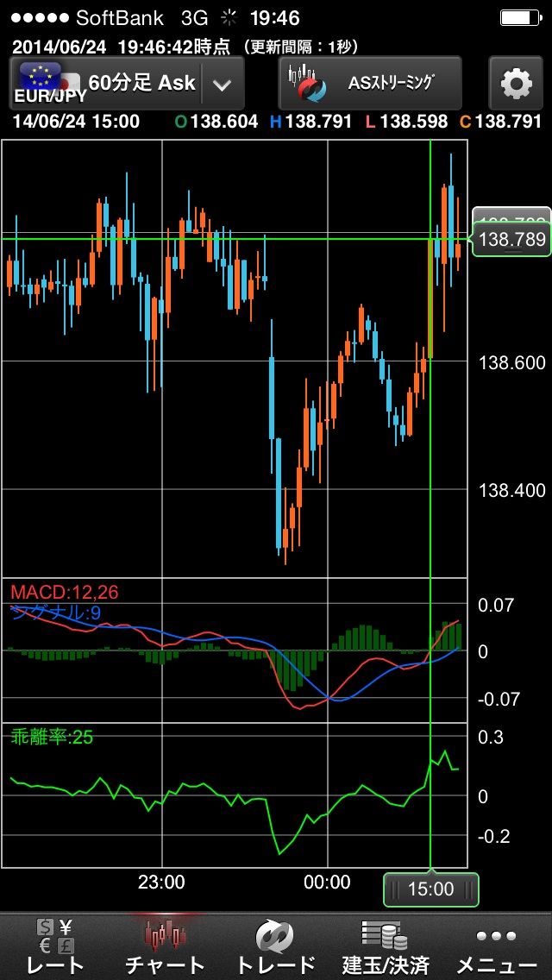Tap the 23:00 time axis label
Image resolution: width=552 pixels, height=980 pixels.
click(x=161, y=882)
